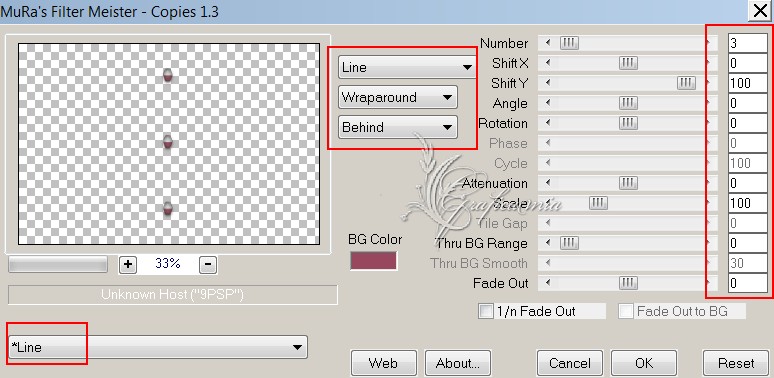This screenshot has height=378, width=774.
Task: Pick the BG Color swatch
Action: 374,261
